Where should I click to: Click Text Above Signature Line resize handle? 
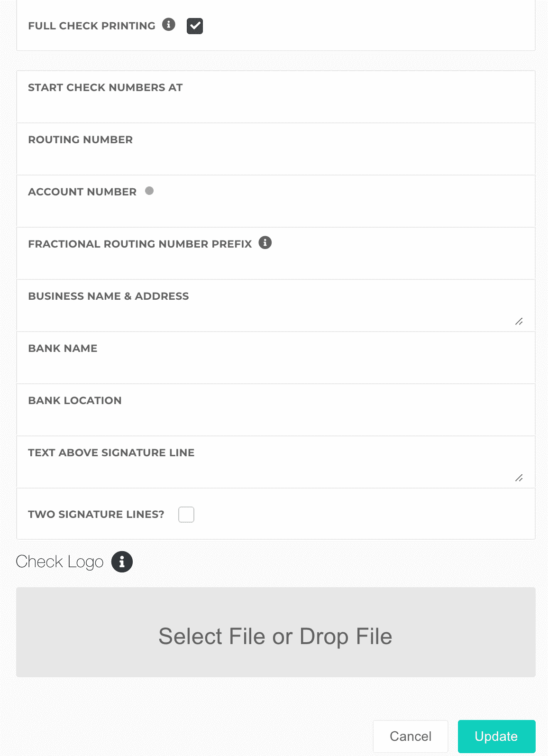(519, 478)
